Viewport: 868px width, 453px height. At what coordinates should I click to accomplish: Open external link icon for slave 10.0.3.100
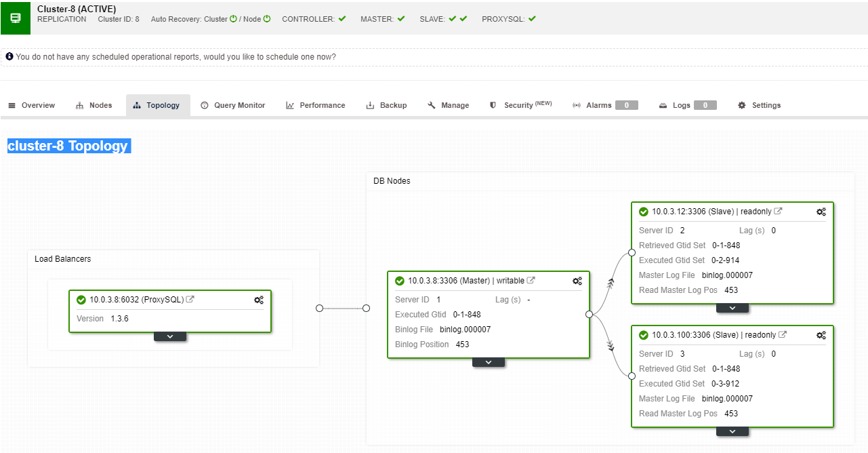pyautogui.click(x=783, y=334)
